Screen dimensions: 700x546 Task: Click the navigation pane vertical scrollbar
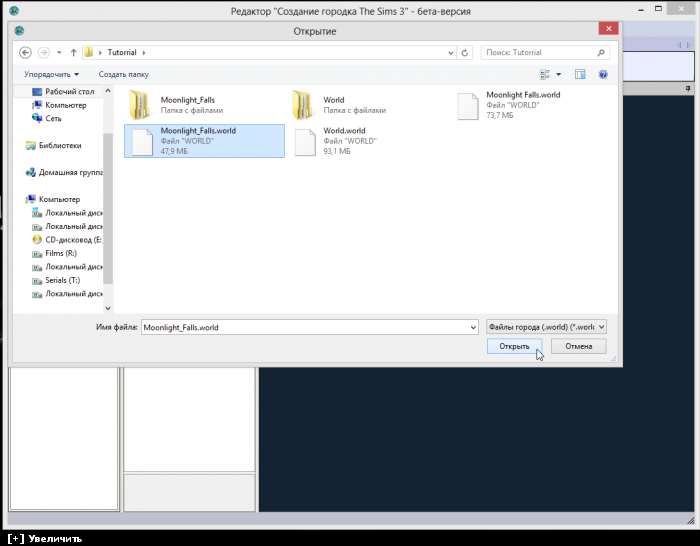(108, 200)
